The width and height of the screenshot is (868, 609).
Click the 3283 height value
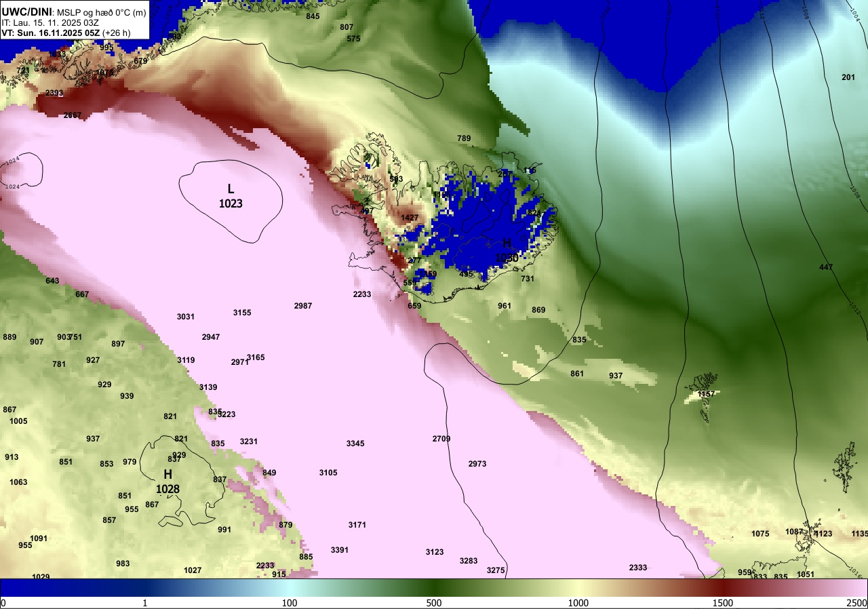tap(469, 561)
